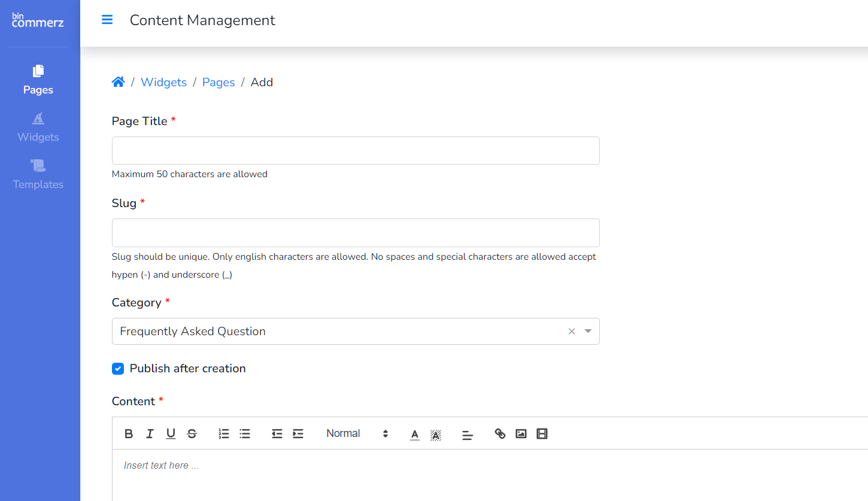
Task: Increase indent of the text
Action: 298,434
